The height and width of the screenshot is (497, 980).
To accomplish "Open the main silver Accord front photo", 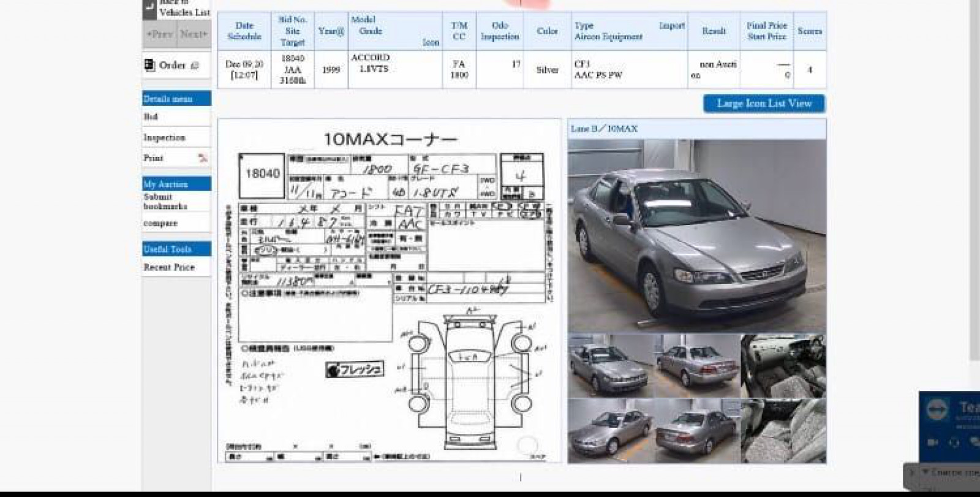I will coord(697,235).
